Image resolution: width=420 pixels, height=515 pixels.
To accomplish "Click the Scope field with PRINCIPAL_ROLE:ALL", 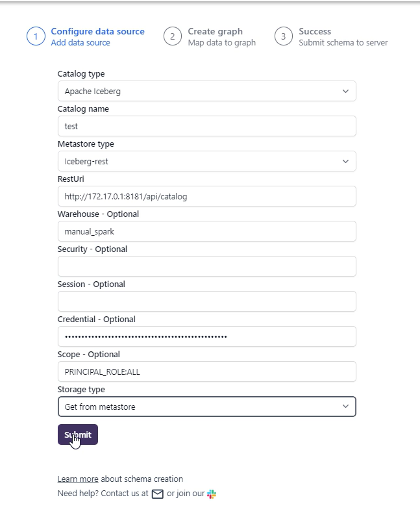I will [206, 371].
